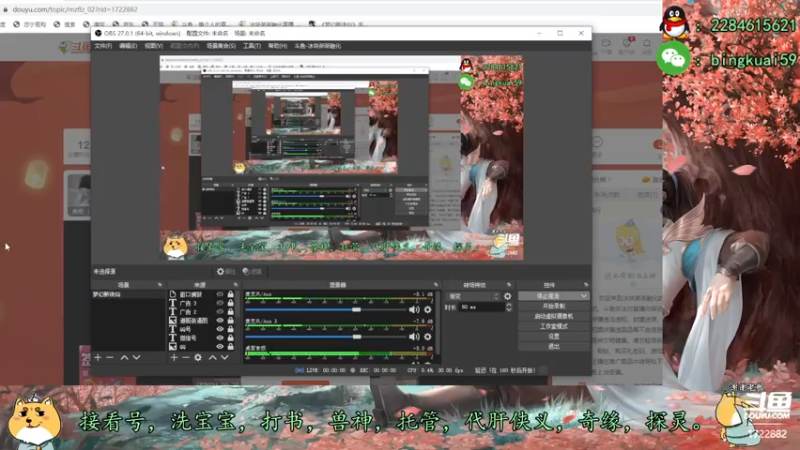Image resolution: width=800 pixels, height=450 pixels.
Task: Open the 帮助(H) menu
Action: pos(278,46)
